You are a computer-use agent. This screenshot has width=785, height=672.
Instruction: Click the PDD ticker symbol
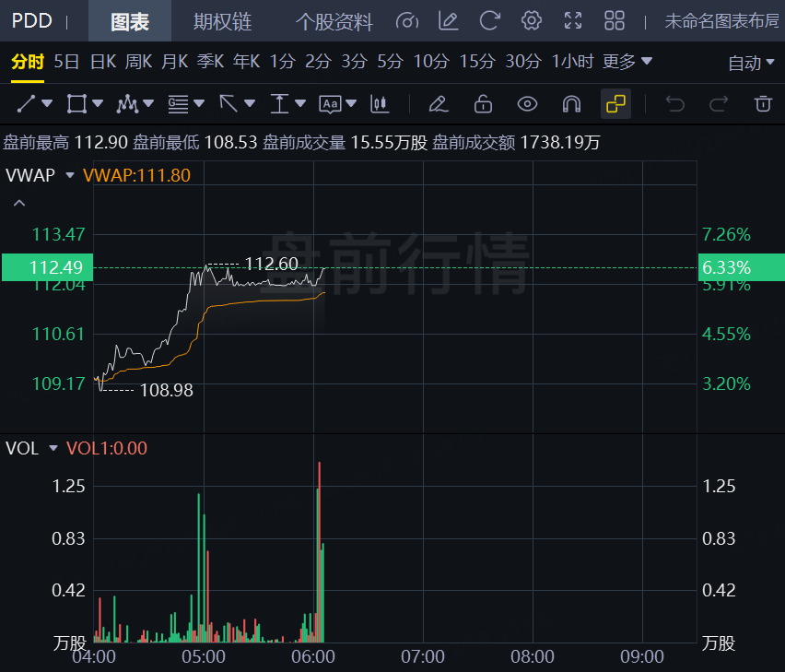32,21
